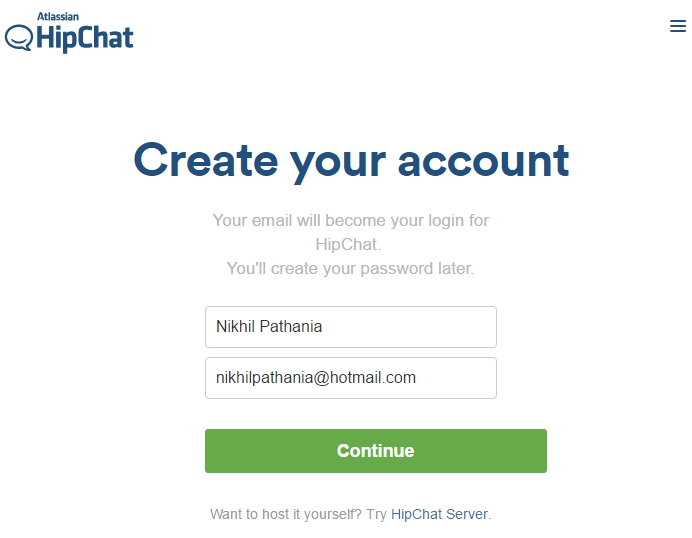Click the Atlassian label above the logo
Image resolution: width=692 pixels, height=538 pixels.
[x=58, y=17]
